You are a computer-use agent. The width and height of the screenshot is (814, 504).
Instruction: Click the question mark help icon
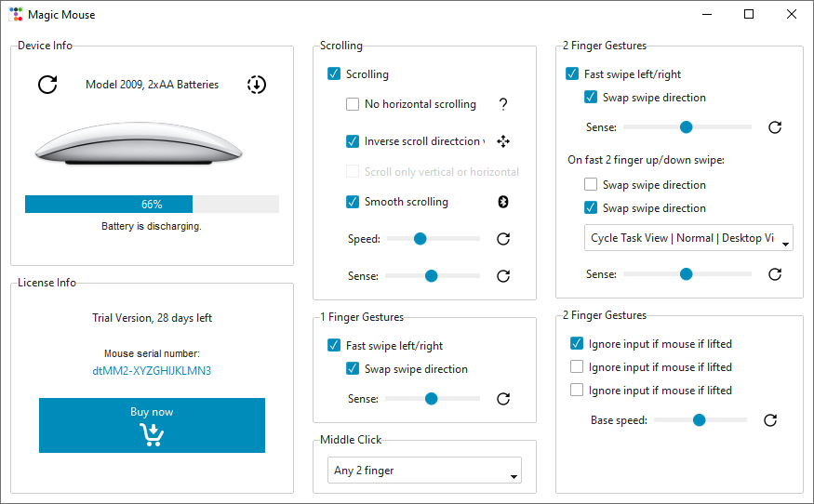pyautogui.click(x=503, y=104)
